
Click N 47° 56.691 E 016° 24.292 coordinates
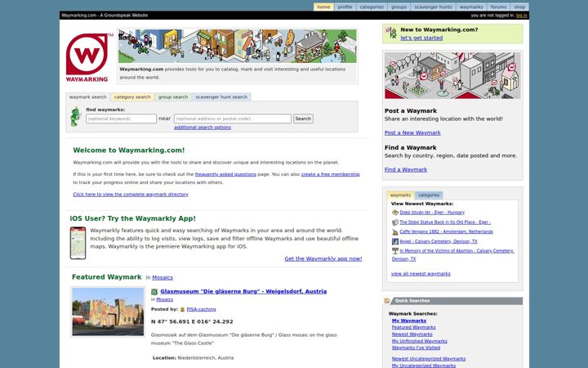pos(192,322)
